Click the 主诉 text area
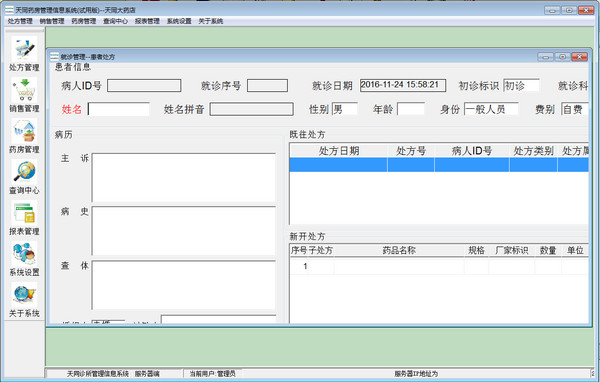 pos(184,178)
